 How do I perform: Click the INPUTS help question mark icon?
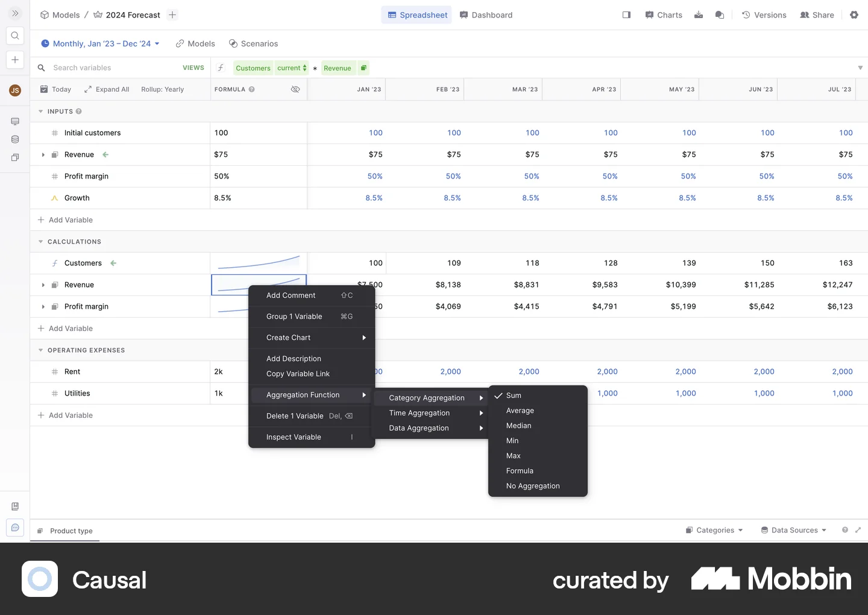pos(79,112)
